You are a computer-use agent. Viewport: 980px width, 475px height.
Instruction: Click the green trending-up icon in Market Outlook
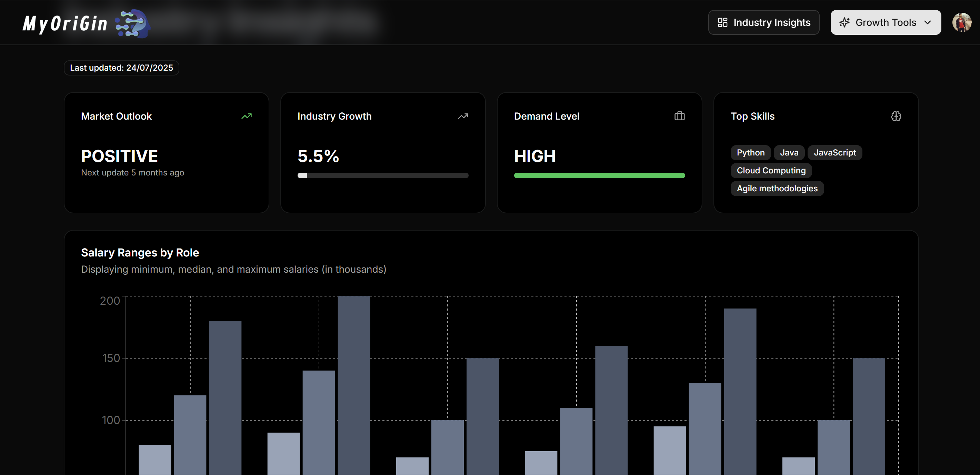[247, 116]
